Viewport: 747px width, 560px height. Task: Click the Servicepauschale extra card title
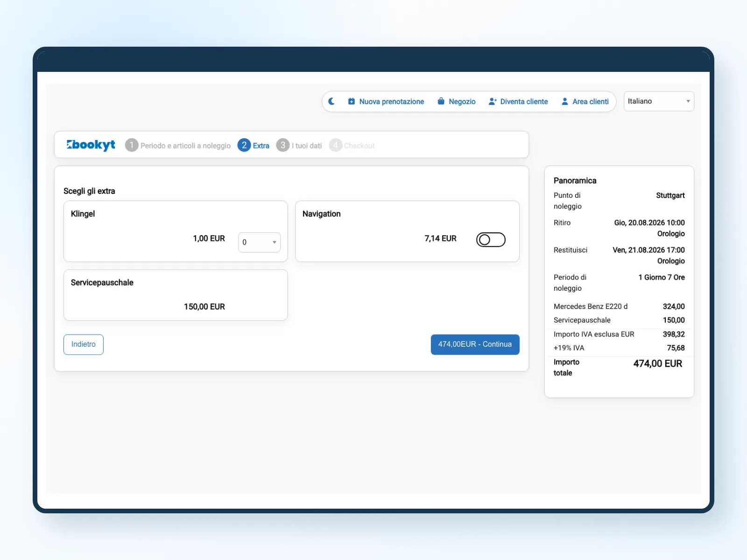pyautogui.click(x=102, y=282)
